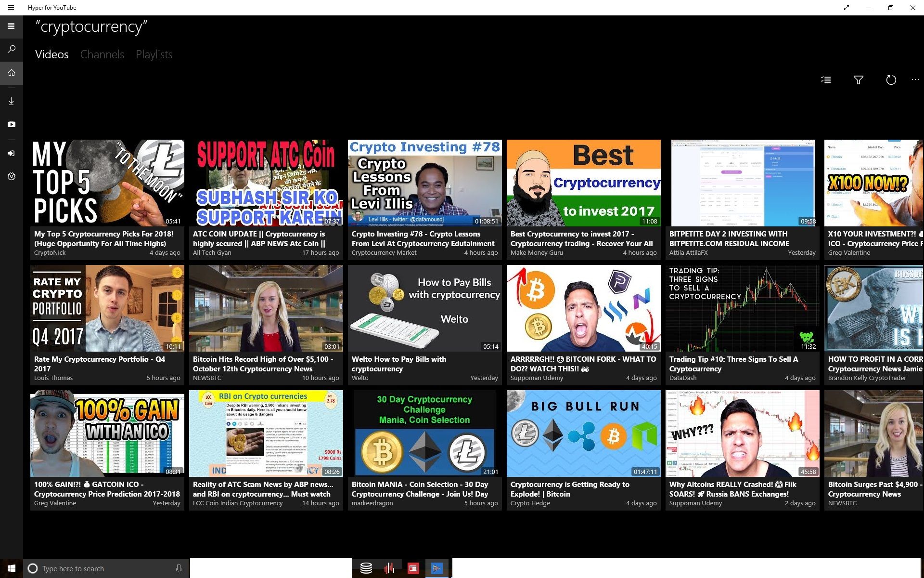Open the Downloads section in the sidebar

[11, 101]
